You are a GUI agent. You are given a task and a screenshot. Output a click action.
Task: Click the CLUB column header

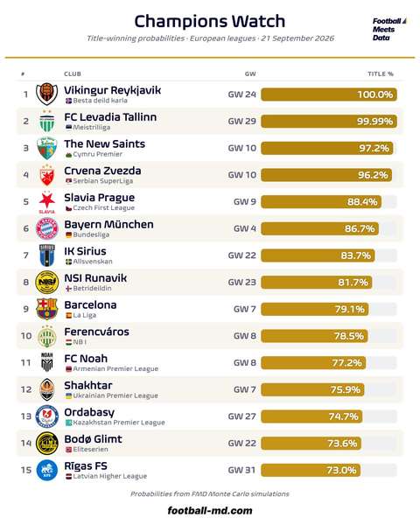point(73,74)
